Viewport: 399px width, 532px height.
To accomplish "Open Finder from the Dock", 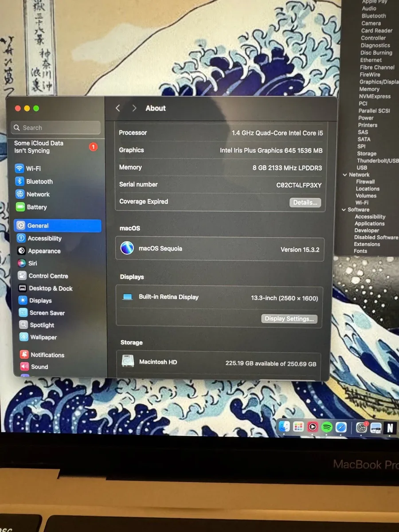I will point(284,427).
